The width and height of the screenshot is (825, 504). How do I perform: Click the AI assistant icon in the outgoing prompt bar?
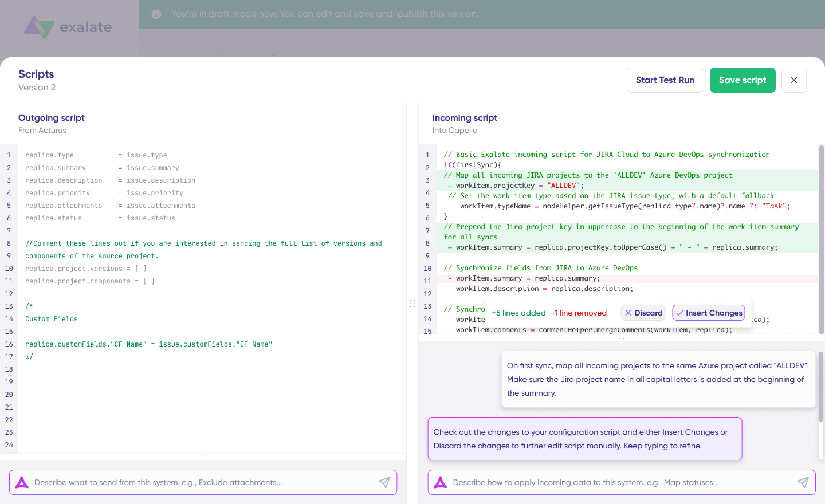22,482
